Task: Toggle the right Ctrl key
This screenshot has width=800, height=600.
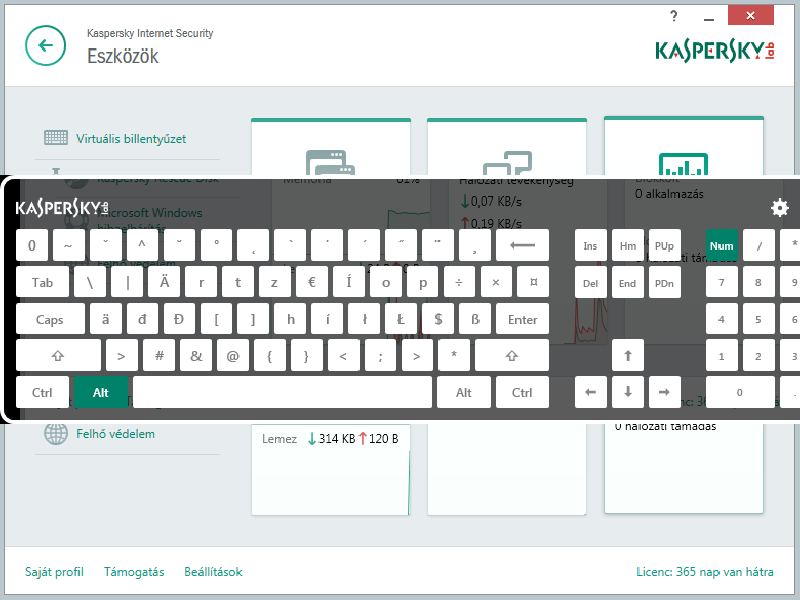Action: [522, 392]
